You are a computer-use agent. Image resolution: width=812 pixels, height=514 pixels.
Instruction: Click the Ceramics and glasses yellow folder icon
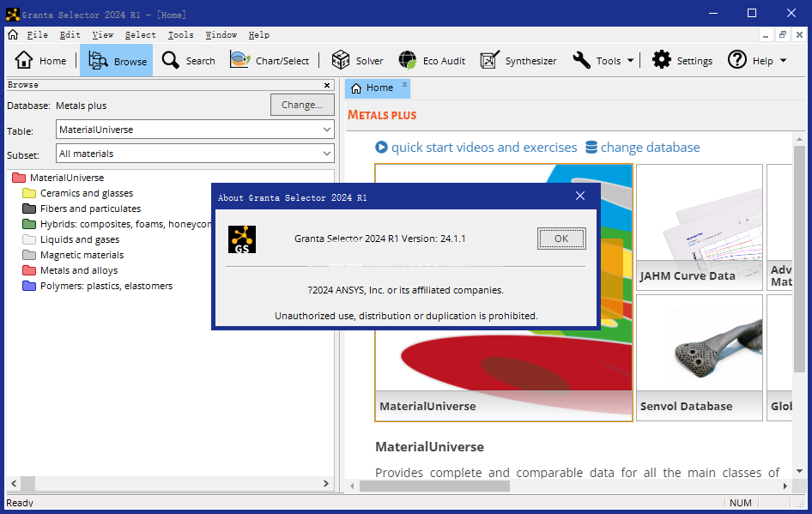coord(29,193)
